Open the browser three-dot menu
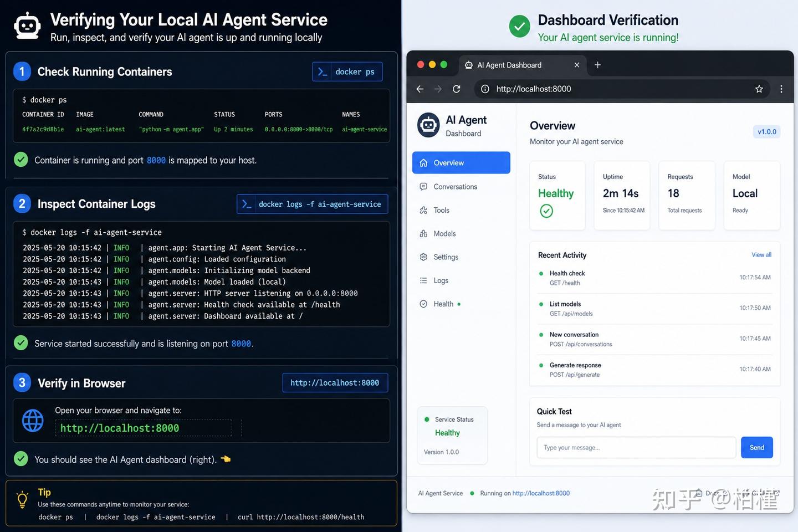 781,89
